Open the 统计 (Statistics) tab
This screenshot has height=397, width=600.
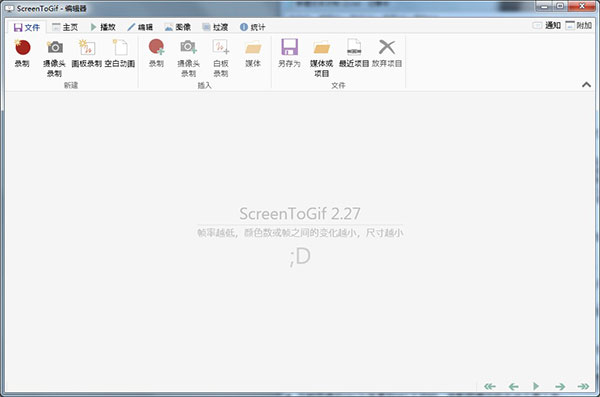(x=253, y=27)
